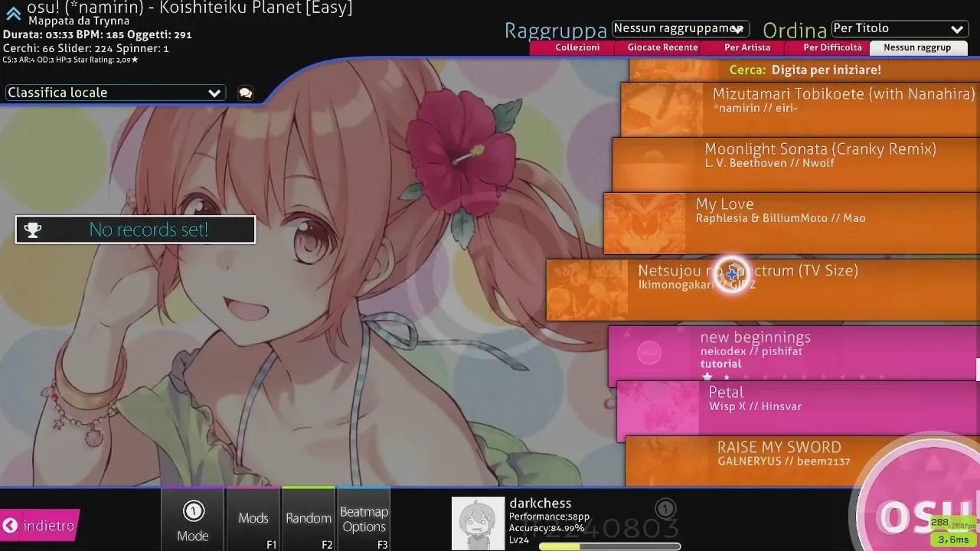Click the indietro back button

click(39, 526)
